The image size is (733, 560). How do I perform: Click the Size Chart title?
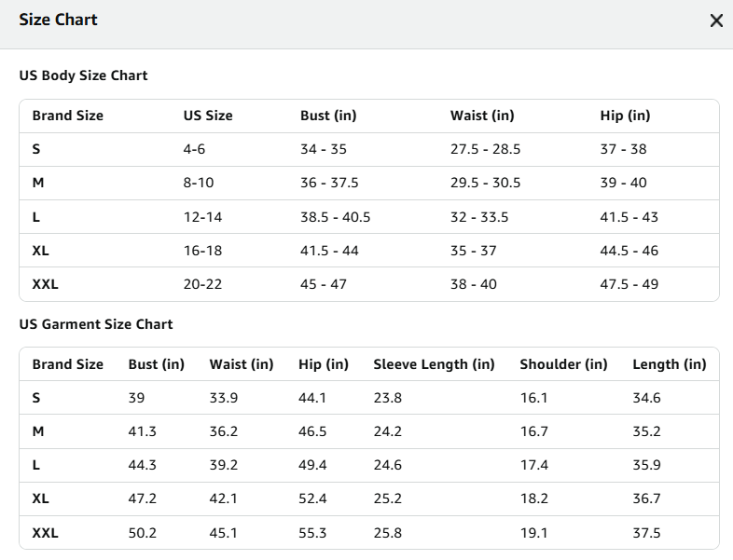(x=58, y=20)
